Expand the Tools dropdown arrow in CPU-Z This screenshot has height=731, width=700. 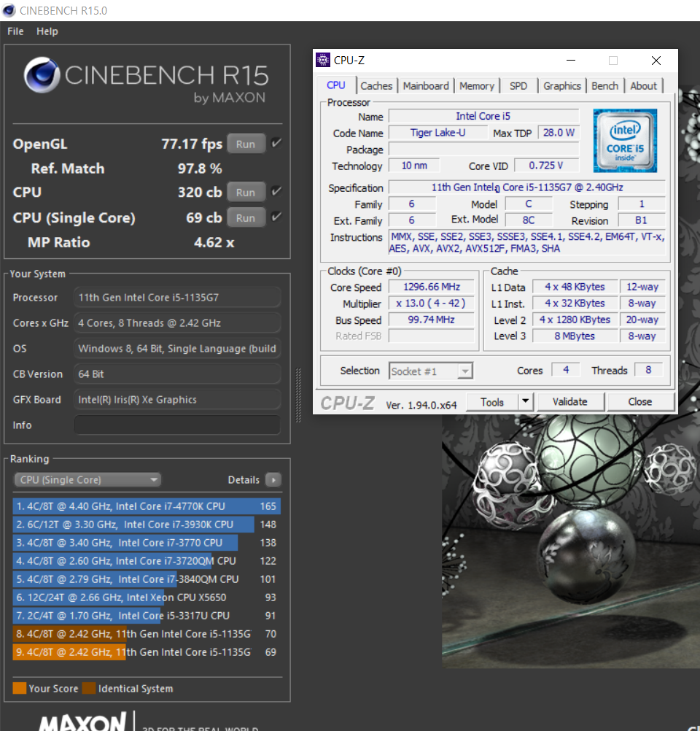526,401
